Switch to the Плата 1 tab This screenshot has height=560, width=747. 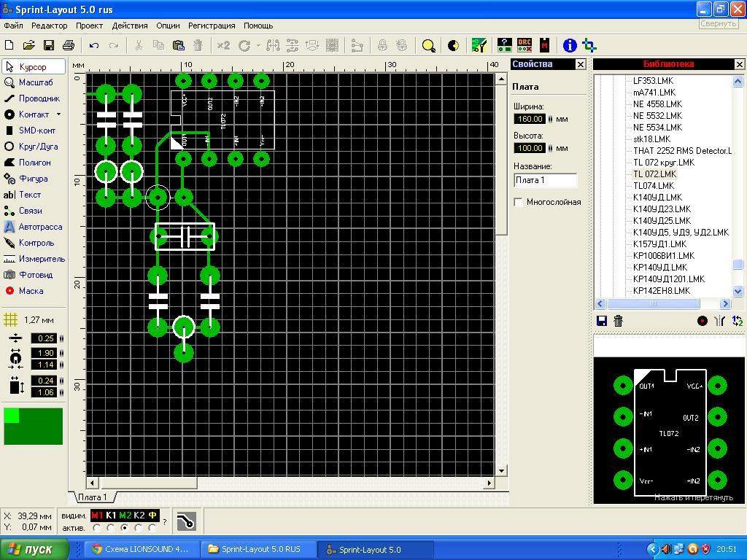tap(93, 497)
